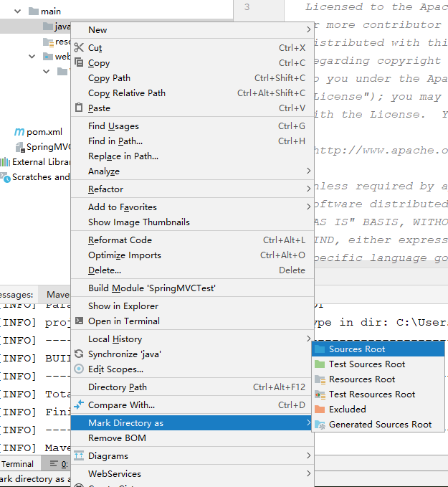This screenshot has height=487, width=448.
Task: Choose Show in Explorer
Action: (193, 306)
